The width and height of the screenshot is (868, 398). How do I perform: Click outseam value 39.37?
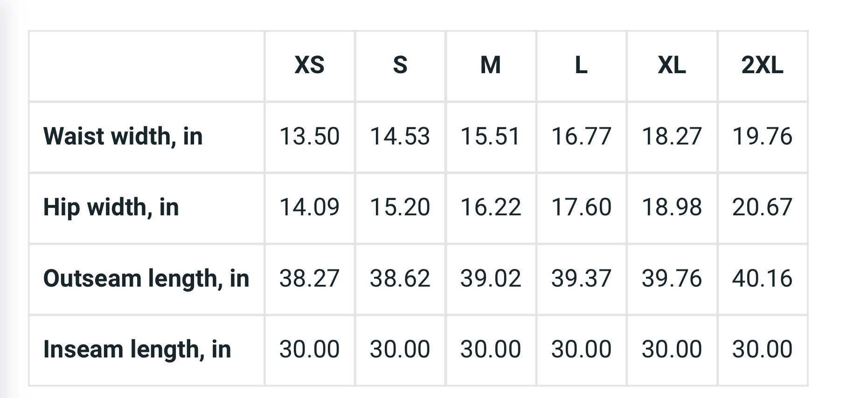click(x=581, y=279)
